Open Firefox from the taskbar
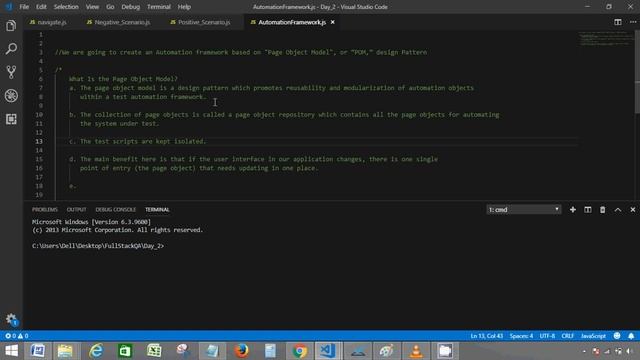 coord(241,351)
